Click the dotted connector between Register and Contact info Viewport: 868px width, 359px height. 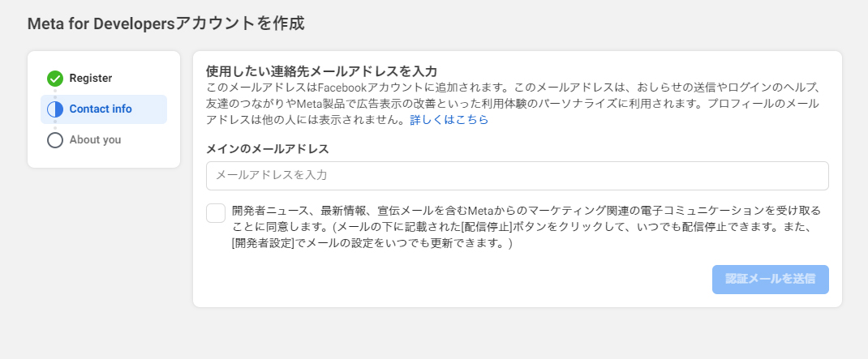point(55,94)
